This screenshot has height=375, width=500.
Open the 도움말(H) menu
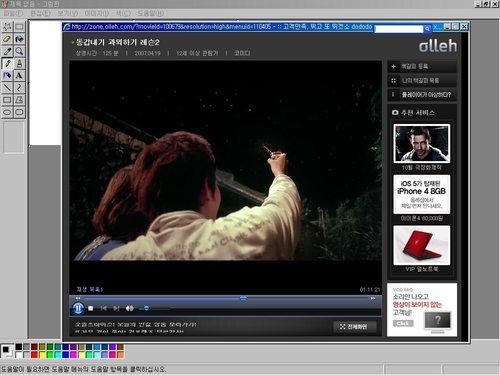coord(151,13)
